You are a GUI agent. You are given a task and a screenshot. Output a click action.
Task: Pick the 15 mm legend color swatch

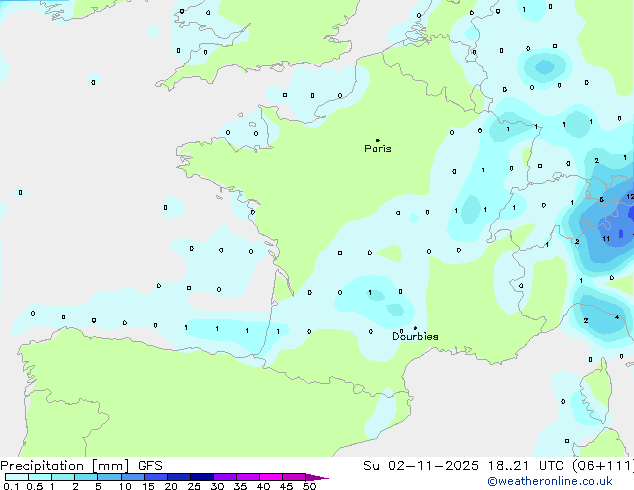156,477
